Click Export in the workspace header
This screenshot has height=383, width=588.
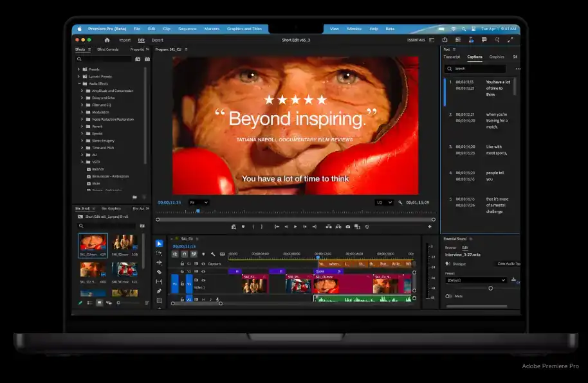(157, 39)
